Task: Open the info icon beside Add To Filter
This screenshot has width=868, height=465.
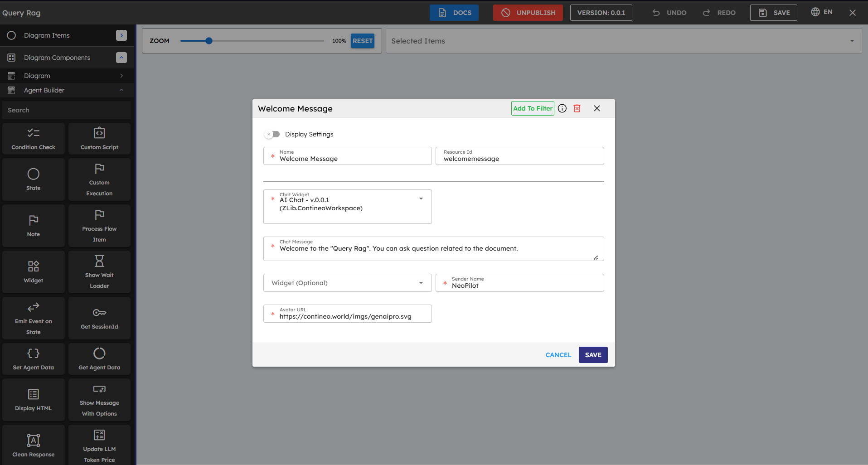Action: [x=562, y=108]
